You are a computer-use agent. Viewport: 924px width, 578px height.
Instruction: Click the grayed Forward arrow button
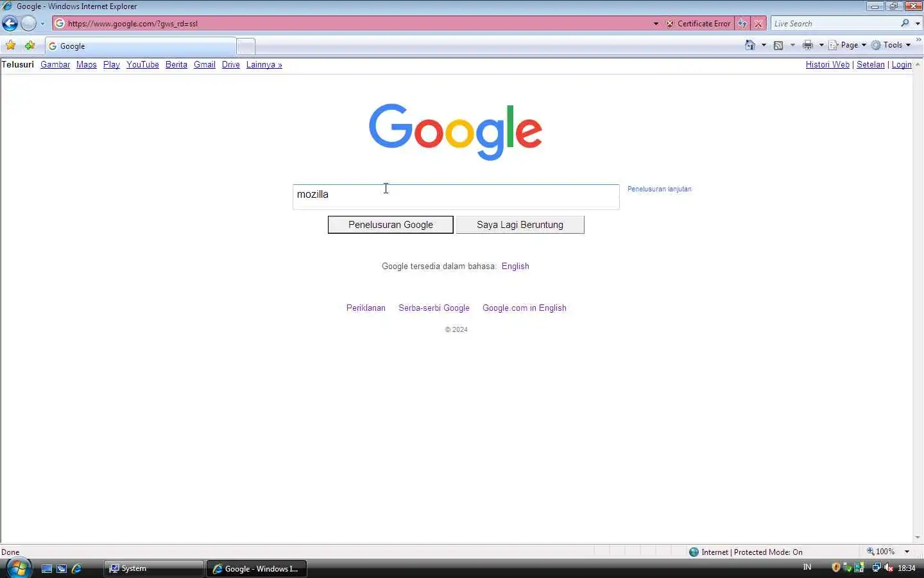28,24
